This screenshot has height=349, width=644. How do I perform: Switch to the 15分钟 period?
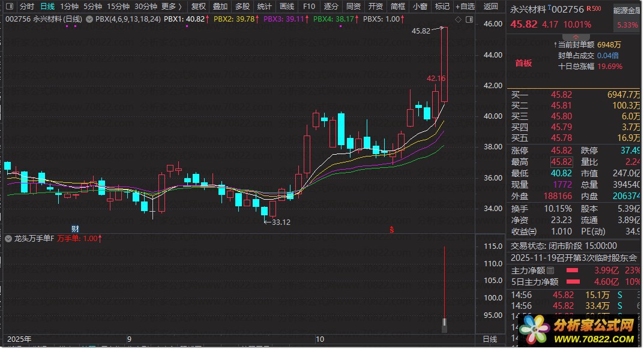[x=118, y=6]
